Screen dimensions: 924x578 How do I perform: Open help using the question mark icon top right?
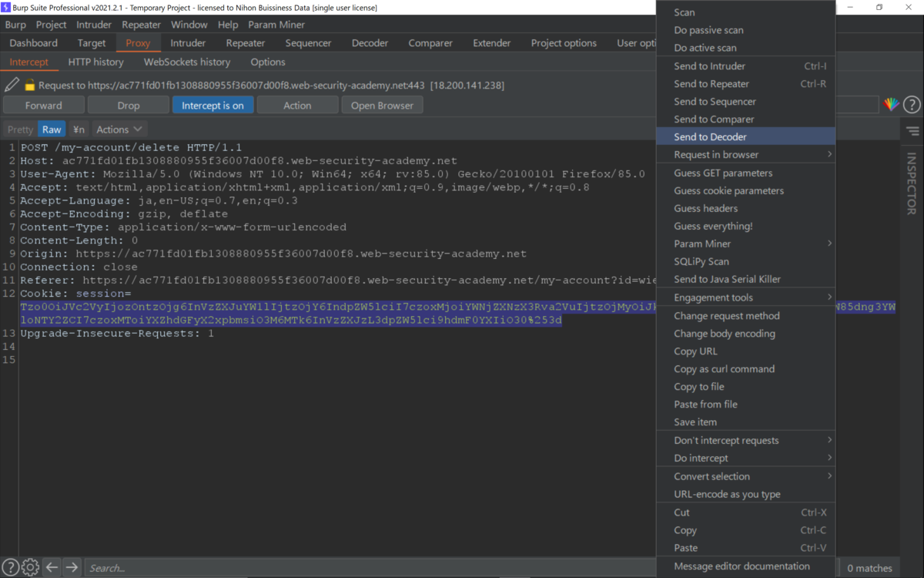point(912,105)
